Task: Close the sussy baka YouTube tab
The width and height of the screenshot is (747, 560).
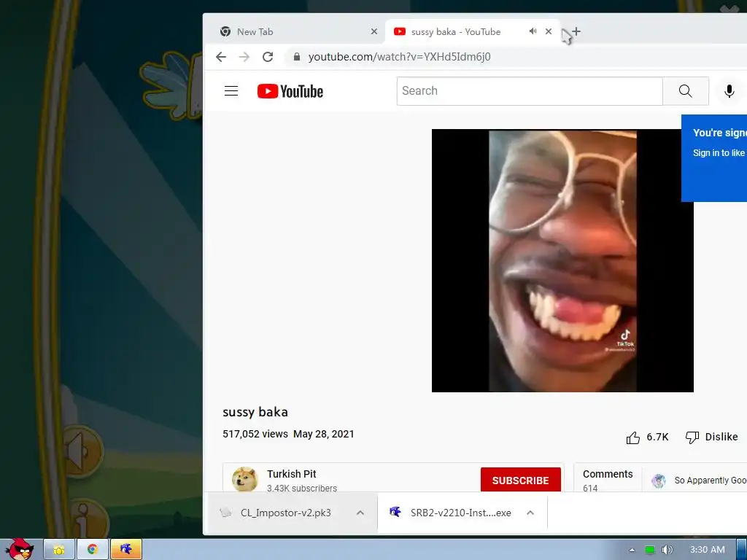Action: (549, 31)
